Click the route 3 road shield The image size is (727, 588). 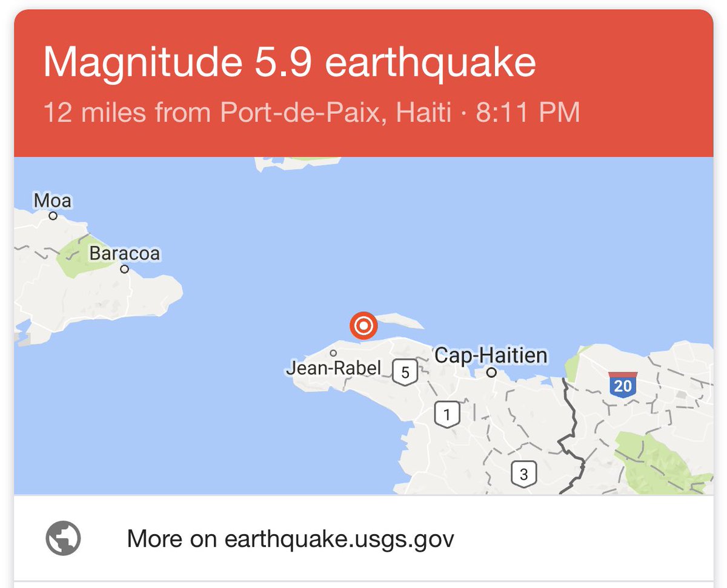pos(523,474)
